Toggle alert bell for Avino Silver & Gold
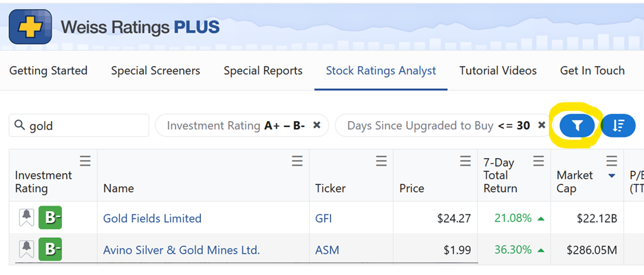Viewport: 644px width, 275px height. point(27,249)
